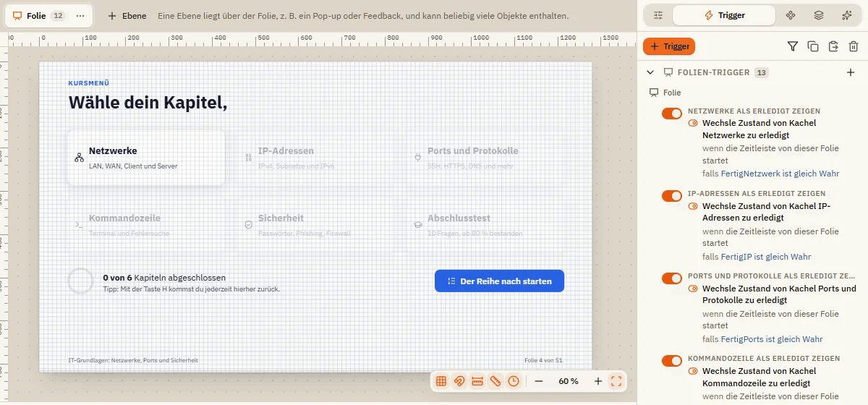
Task: Click the state-change icon beside Ports und Protokolle action
Action: (693, 289)
